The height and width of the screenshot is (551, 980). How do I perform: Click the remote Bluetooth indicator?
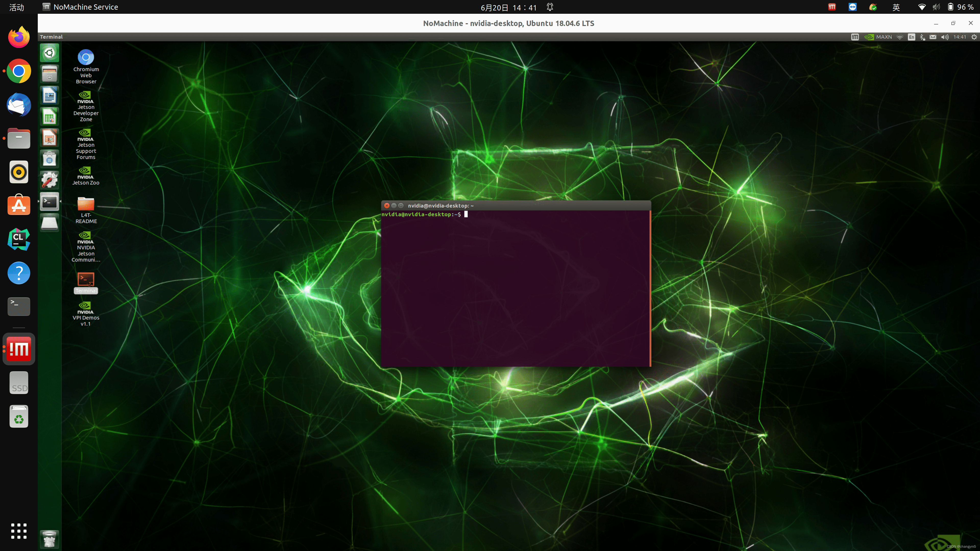[922, 37]
